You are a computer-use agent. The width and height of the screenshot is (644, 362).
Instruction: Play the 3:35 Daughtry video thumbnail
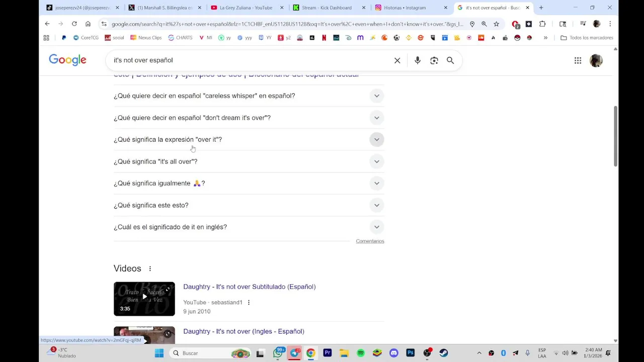[x=144, y=299]
